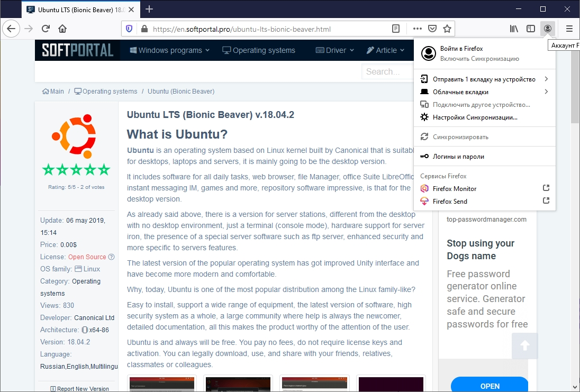Viewport: 580px width, 392px height.
Task: Click the forward navigation arrow
Action: [29, 29]
